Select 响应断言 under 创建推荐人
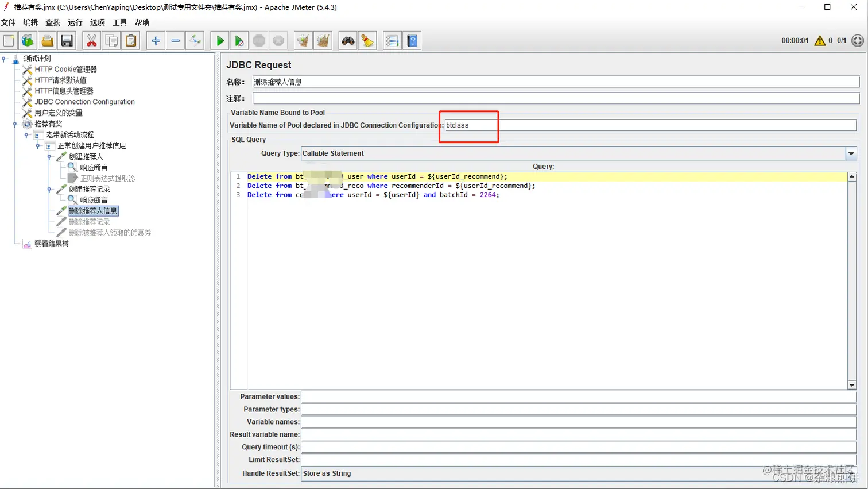868x489 pixels. 94,167
